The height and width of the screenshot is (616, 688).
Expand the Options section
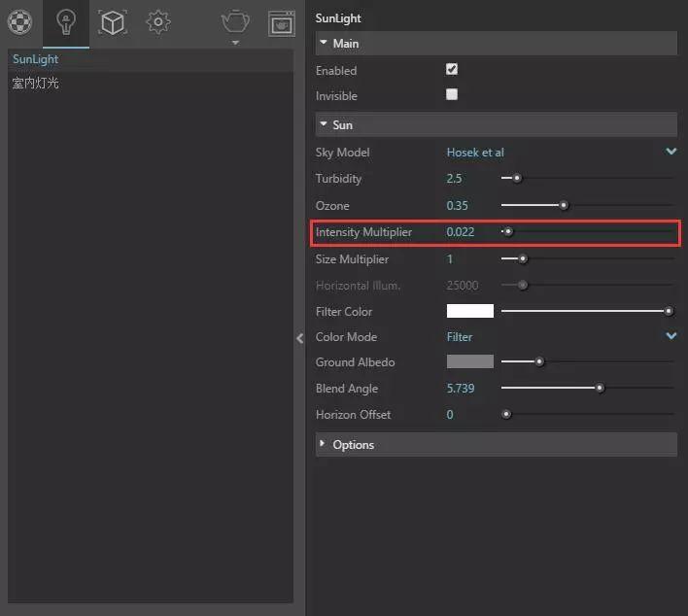coord(496,444)
